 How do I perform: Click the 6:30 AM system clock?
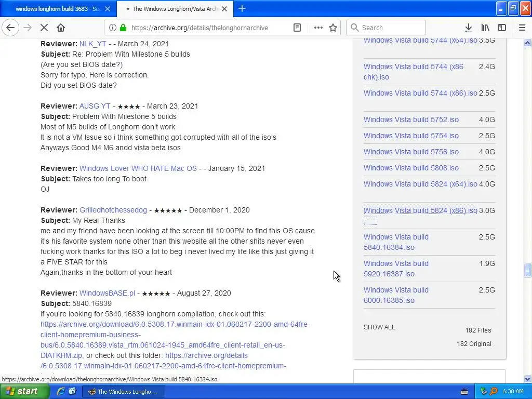click(x=513, y=392)
